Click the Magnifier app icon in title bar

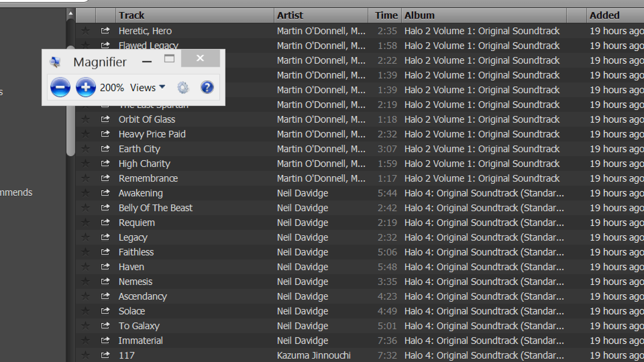pos(55,62)
